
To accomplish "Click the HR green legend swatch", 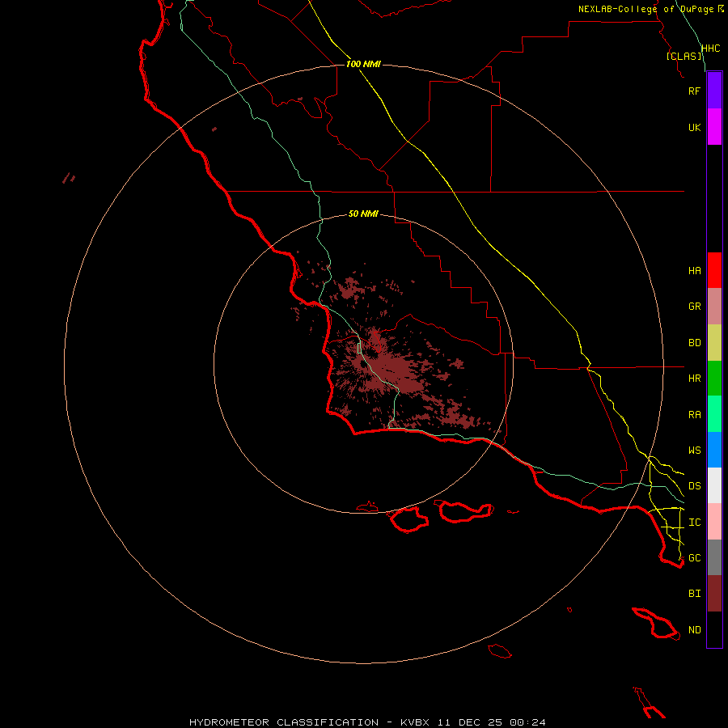I will (x=714, y=379).
